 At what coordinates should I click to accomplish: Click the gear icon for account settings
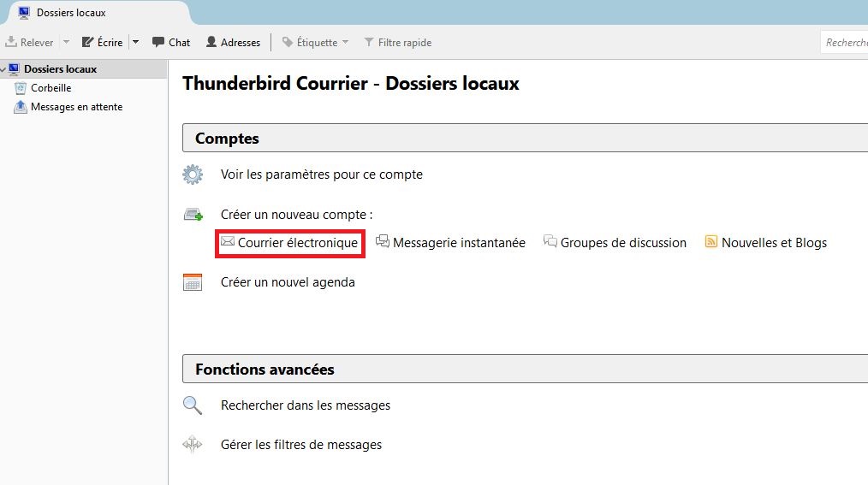(x=193, y=174)
